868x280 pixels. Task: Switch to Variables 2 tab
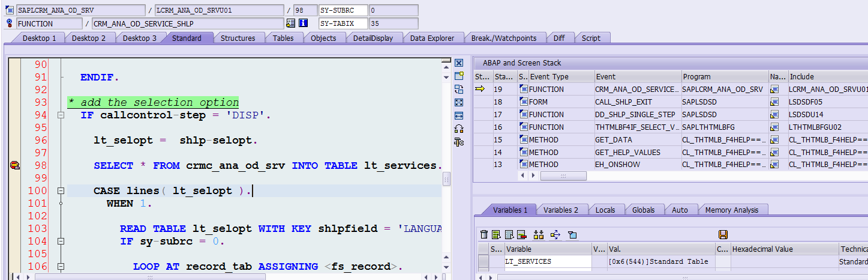click(x=561, y=210)
